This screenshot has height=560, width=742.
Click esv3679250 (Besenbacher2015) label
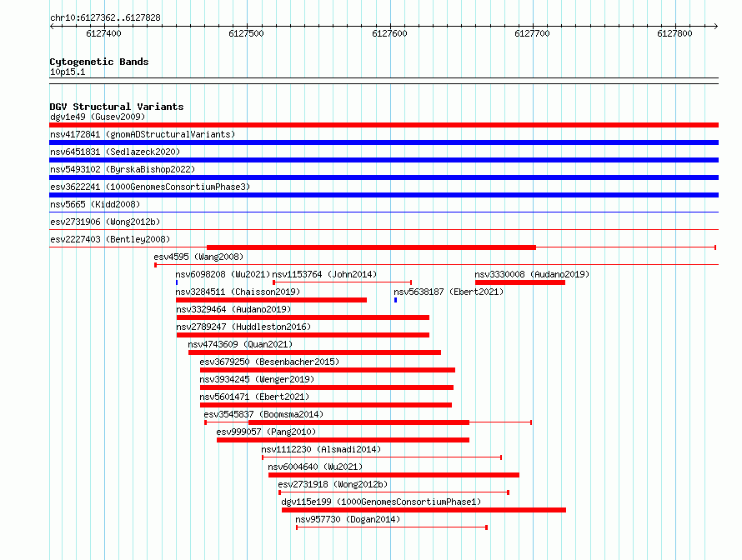269,362
